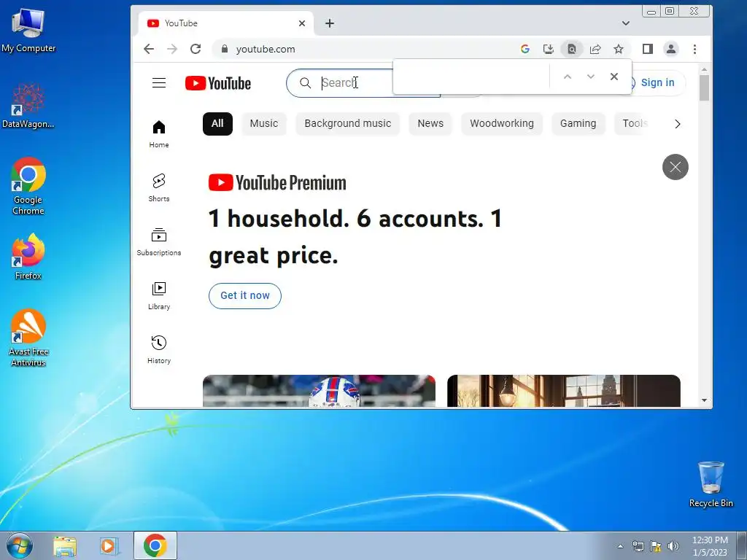
Task: Click the page scrollbar thumb
Action: (704, 87)
